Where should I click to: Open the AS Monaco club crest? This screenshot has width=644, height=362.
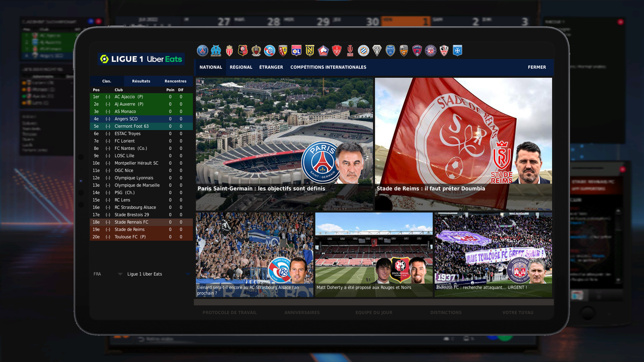coord(229,50)
